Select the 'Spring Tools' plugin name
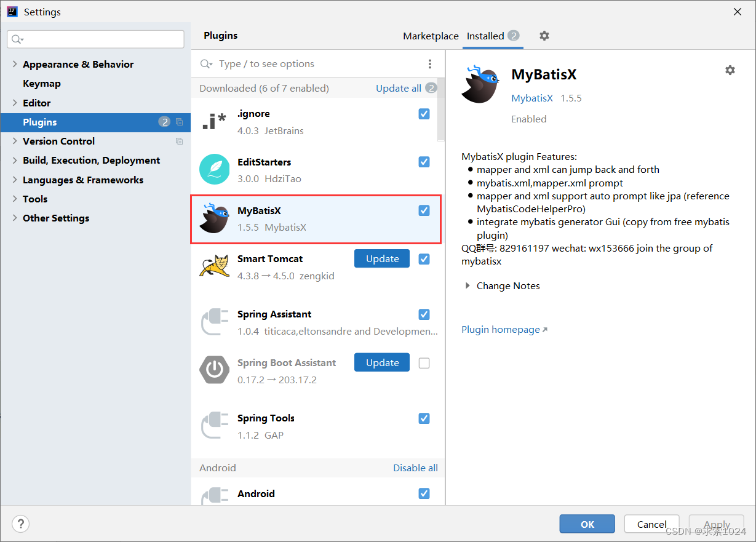The width and height of the screenshot is (756, 542). [266, 418]
